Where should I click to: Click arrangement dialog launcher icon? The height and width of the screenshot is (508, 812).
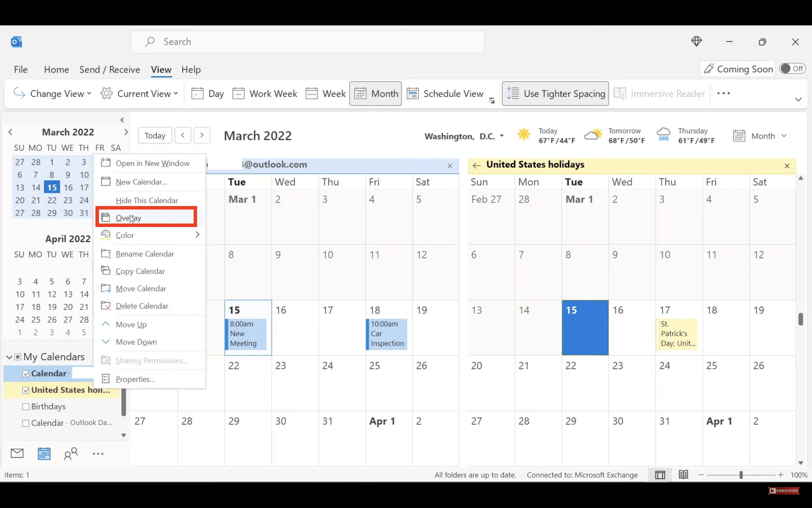point(492,101)
